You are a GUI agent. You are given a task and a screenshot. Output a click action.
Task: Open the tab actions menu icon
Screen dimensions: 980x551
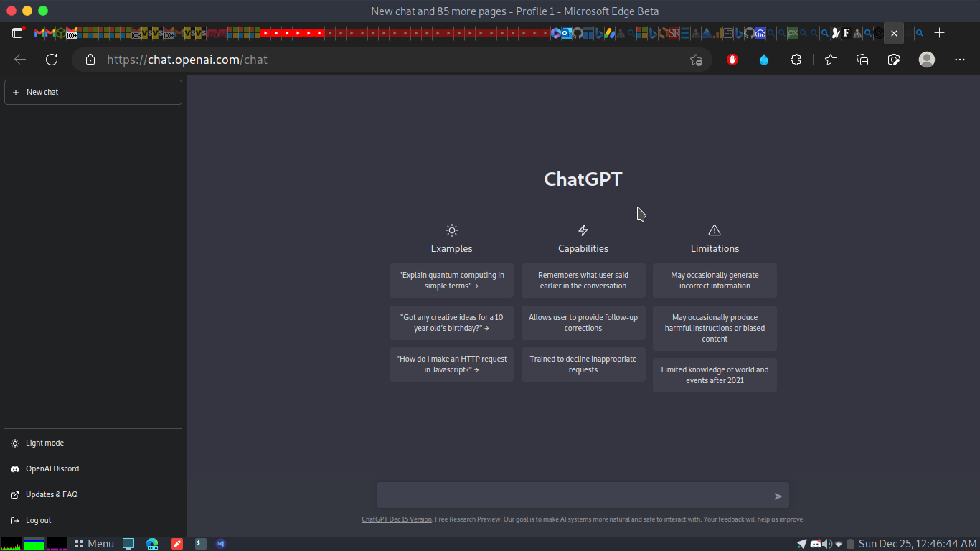18,33
